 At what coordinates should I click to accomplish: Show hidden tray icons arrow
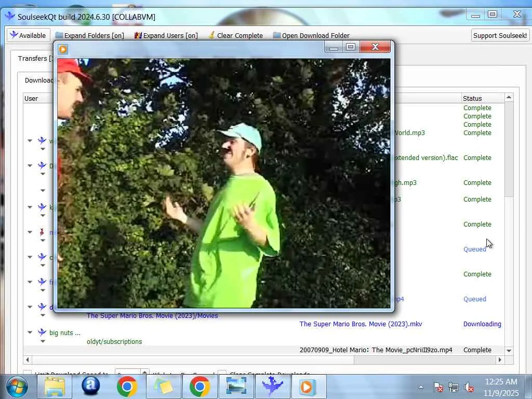(x=421, y=387)
